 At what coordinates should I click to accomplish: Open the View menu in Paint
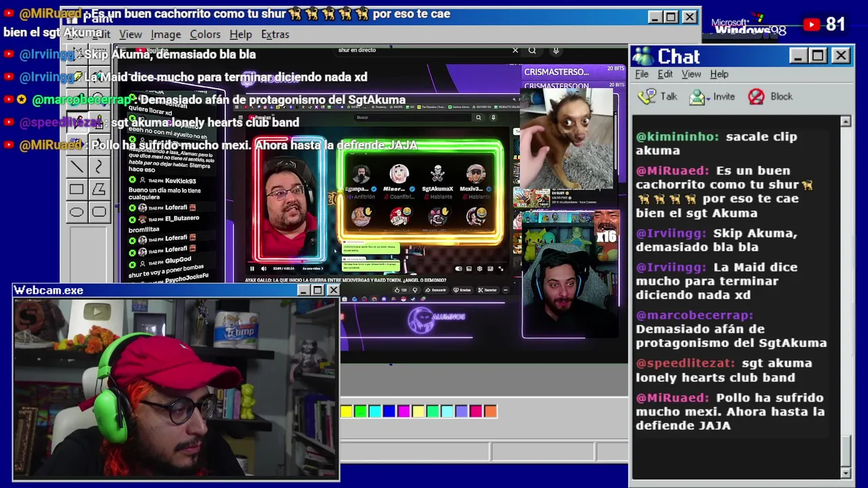click(x=131, y=35)
